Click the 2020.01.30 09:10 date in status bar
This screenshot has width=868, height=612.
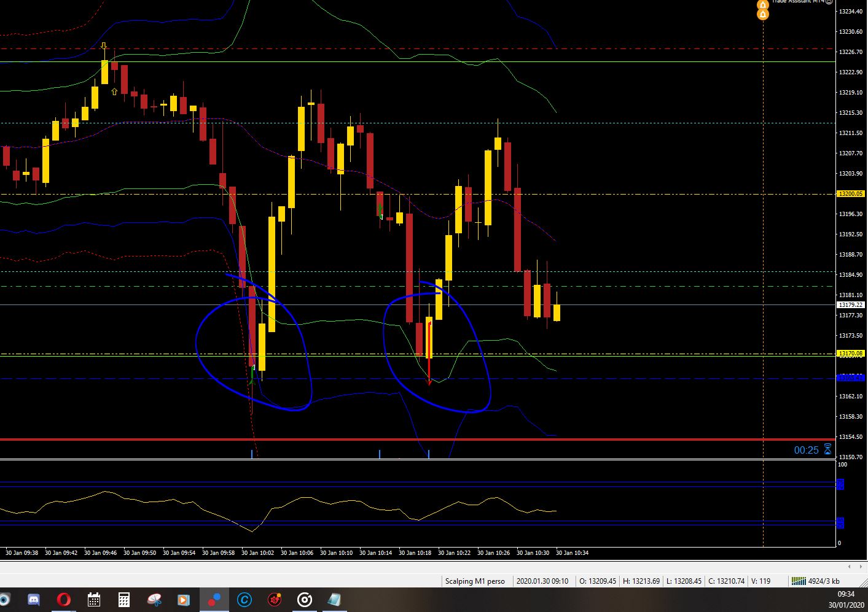point(542,581)
